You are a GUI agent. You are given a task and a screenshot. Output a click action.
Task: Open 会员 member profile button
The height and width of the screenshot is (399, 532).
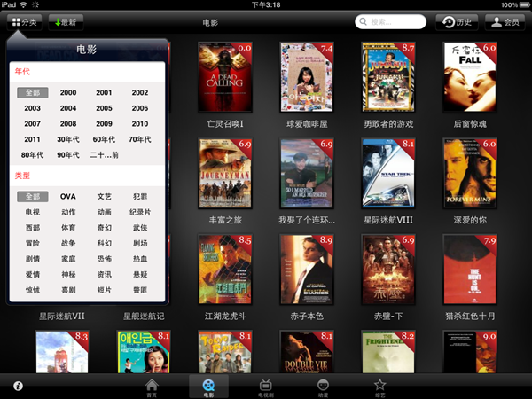(x=505, y=22)
